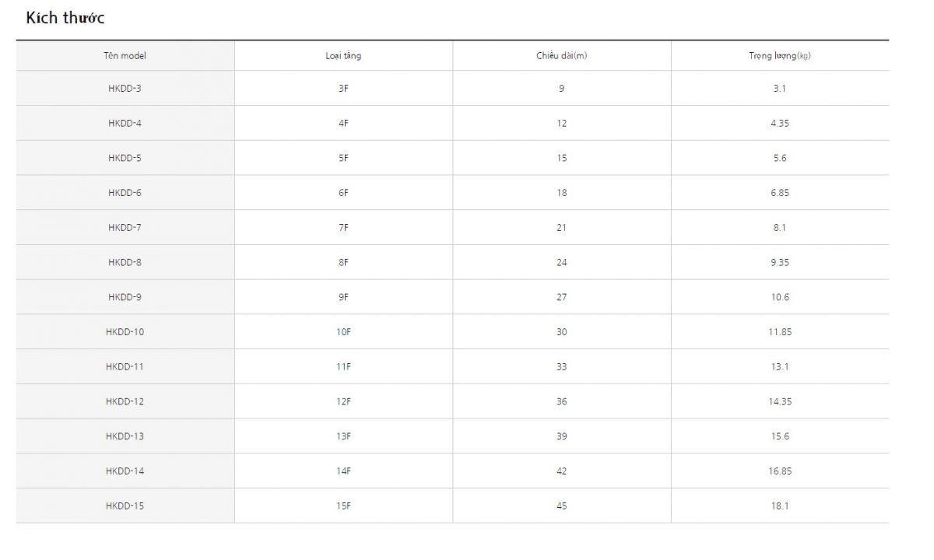Viewport: 934px width, 560px height.
Task: Click the 'Tên model' column header
Action: coord(125,56)
